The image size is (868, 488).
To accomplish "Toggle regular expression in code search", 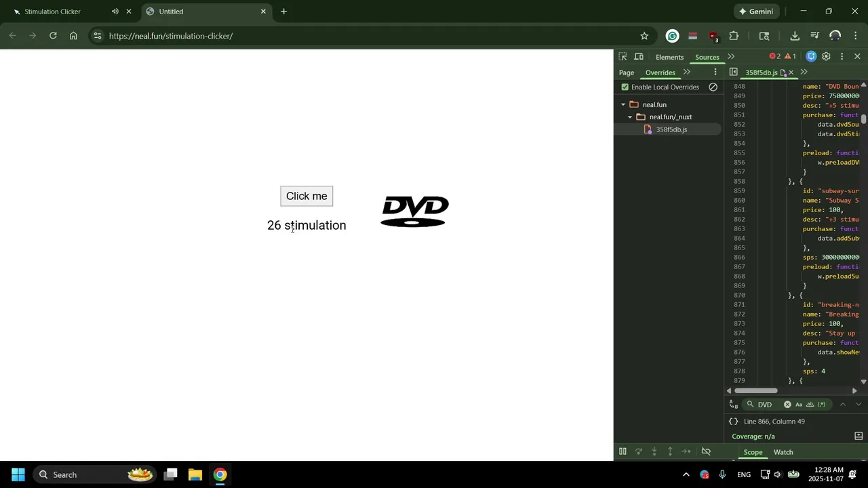I will click(x=821, y=405).
